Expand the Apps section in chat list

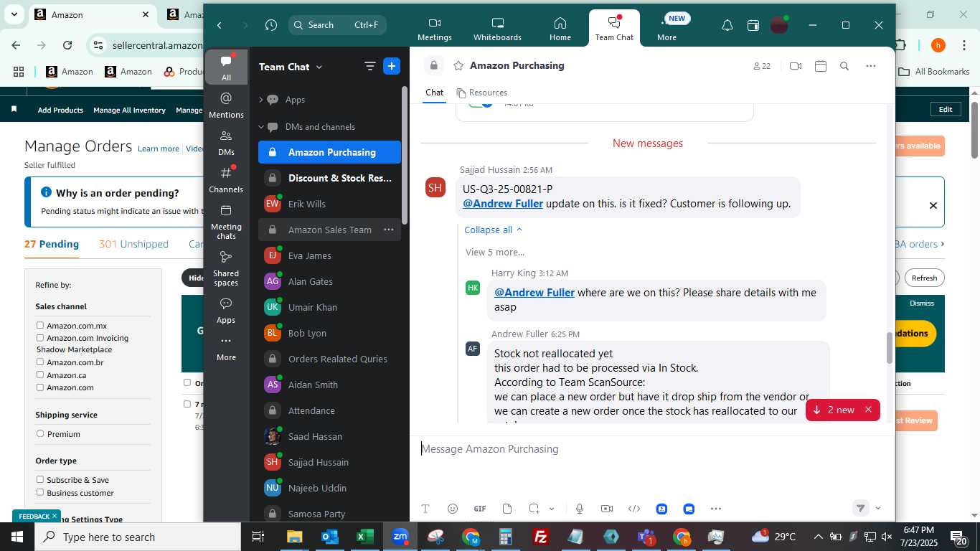[x=261, y=100]
